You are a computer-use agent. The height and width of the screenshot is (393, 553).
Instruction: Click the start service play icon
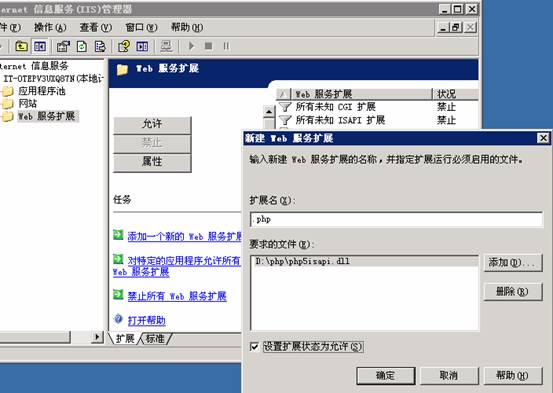point(192,46)
